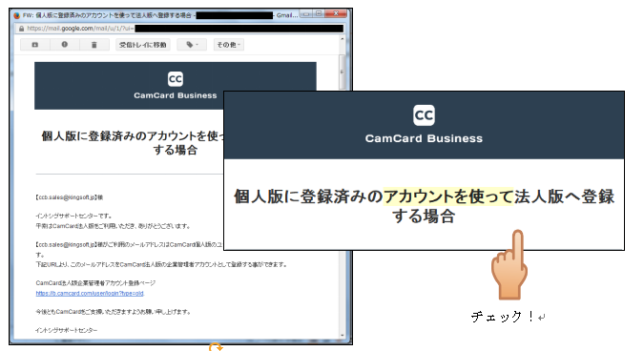Open the camcard.com login link
Screen dimensions: 644x351
tap(90, 293)
